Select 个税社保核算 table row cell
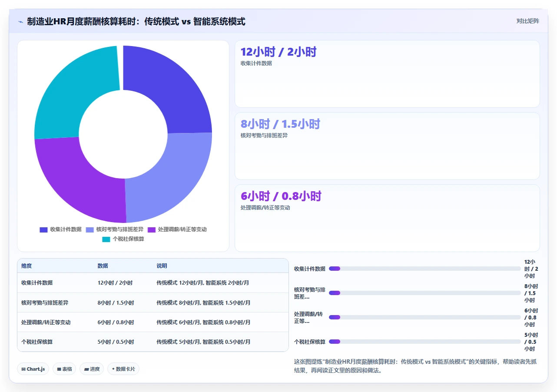The width and height of the screenshot is (557, 392). pyautogui.click(x=37, y=342)
